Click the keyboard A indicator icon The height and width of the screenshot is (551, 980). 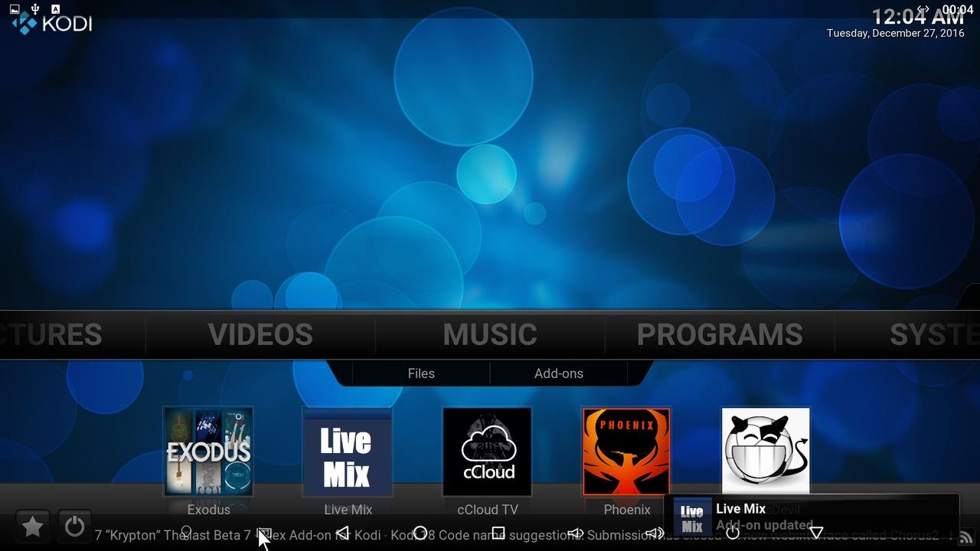(55, 8)
